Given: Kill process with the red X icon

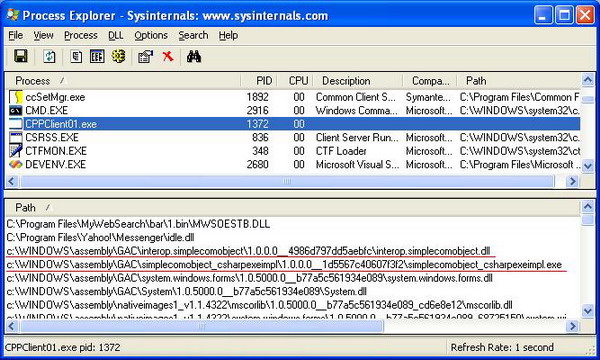Looking at the screenshot, I should 168,57.
